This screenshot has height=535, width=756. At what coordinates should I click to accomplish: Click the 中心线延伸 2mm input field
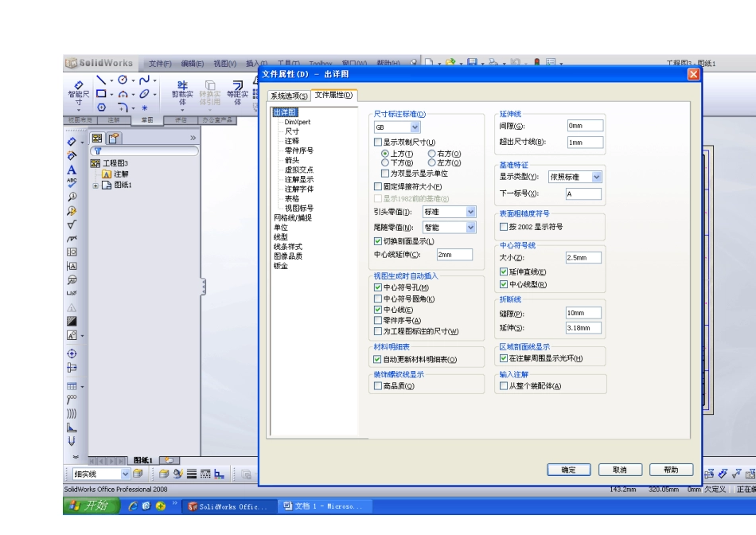click(x=454, y=254)
